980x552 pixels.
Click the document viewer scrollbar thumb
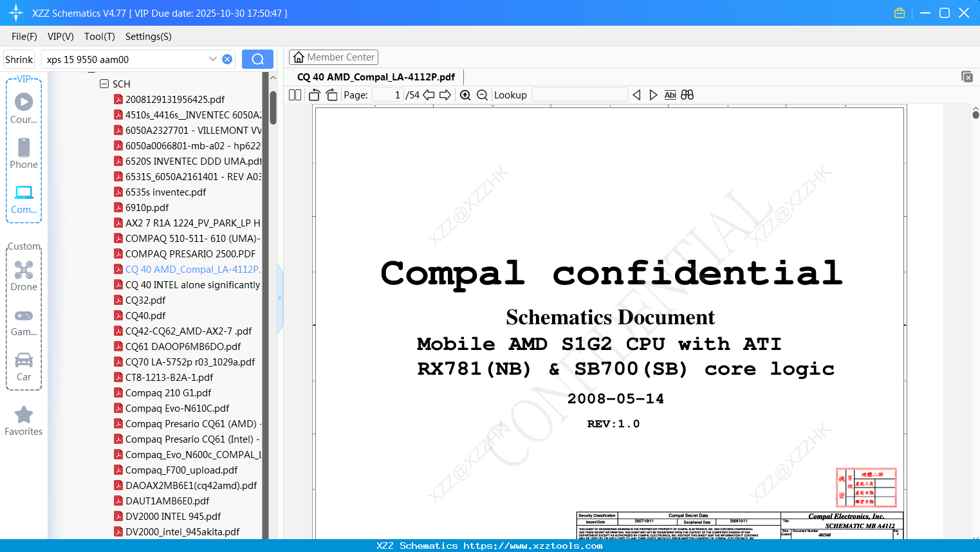click(975, 115)
